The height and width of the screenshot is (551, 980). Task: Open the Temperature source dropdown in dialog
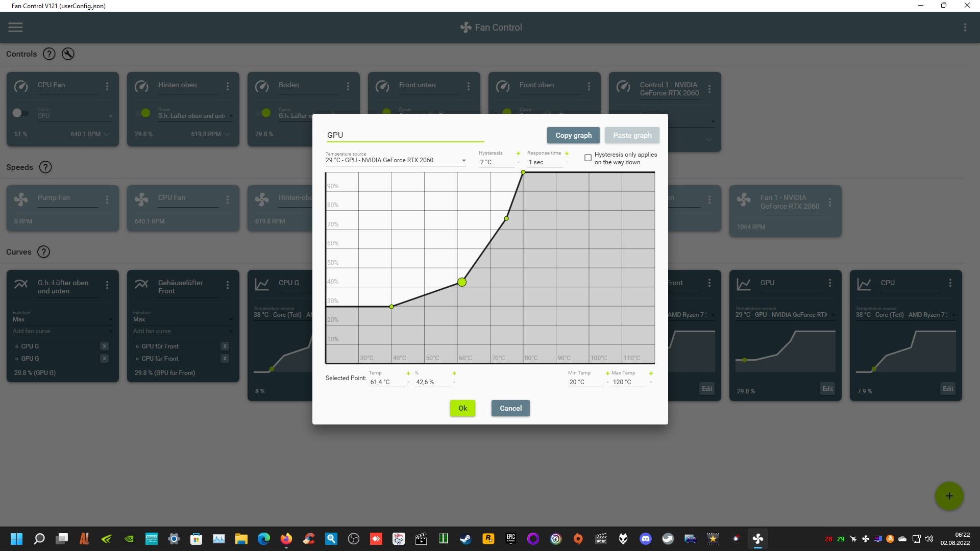click(396, 161)
